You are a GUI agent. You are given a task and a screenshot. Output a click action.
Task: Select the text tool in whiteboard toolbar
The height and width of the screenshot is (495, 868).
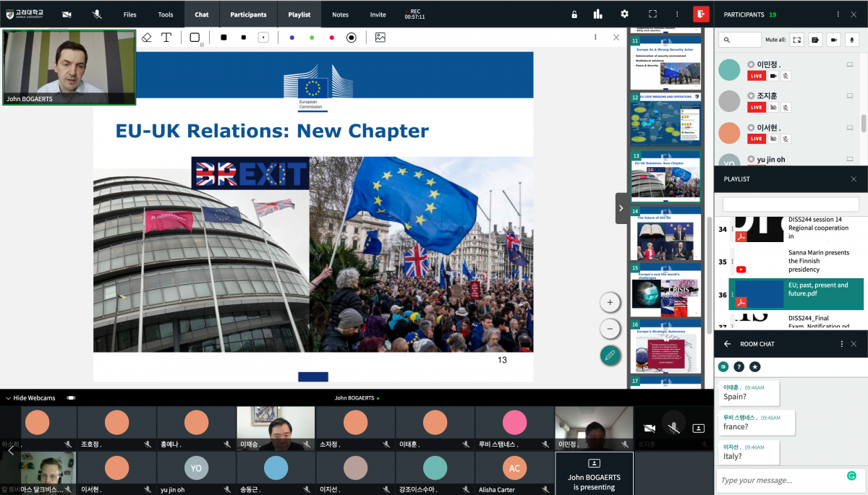tap(166, 38)
